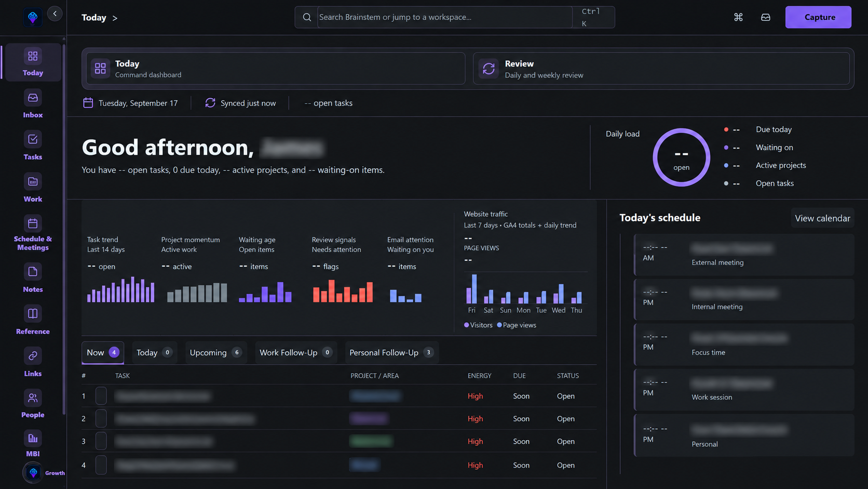868x489 pixels.
Task: Click the Search Brainstem input field
Action: click(x=444, y=17)
